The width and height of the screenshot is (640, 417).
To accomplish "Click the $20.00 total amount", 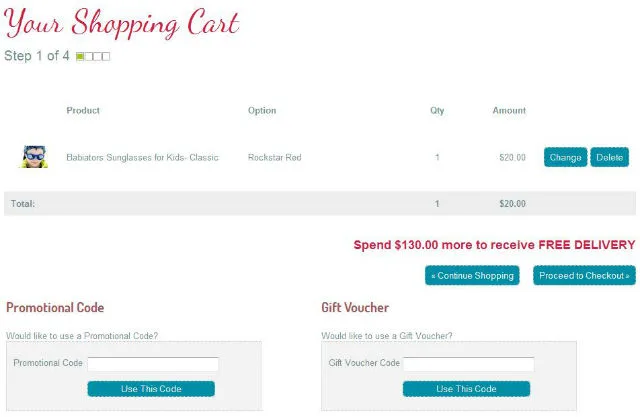I will coord(512,204).
